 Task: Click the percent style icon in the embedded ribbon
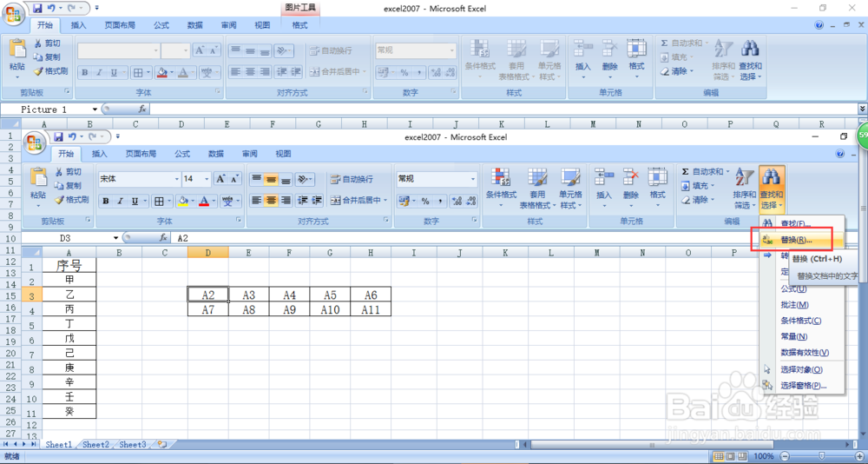click(425, 201)
